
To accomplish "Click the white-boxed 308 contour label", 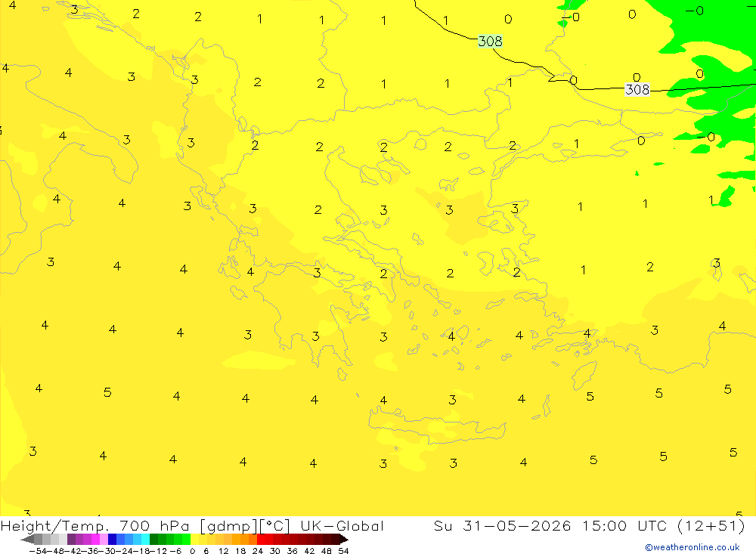I will pos(637,89).
